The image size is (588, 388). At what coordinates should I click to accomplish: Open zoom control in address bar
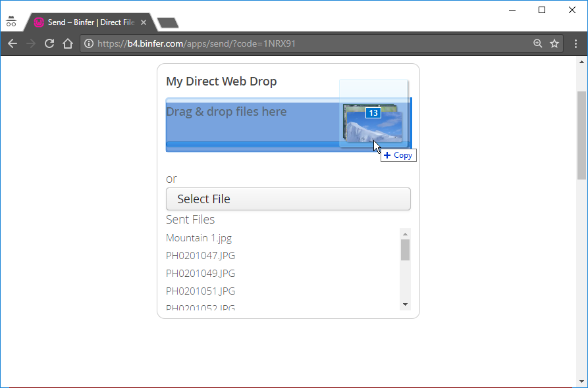[538, 43]
